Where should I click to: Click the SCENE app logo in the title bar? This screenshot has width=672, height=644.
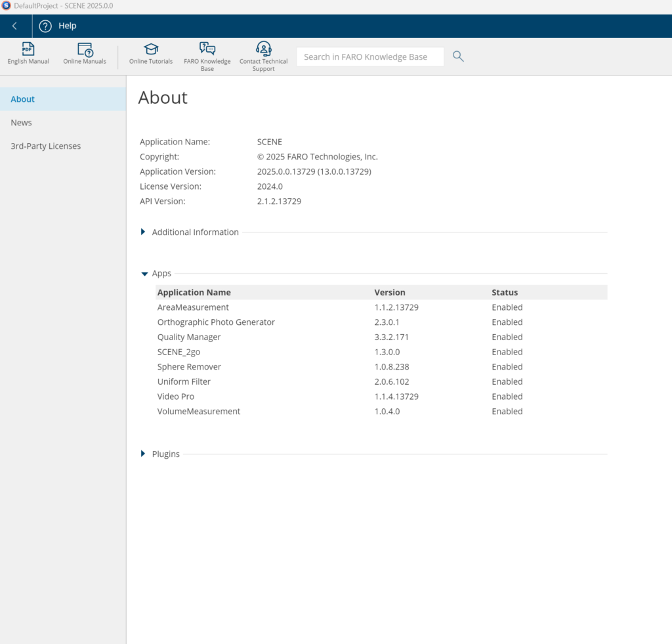(6, 5)
